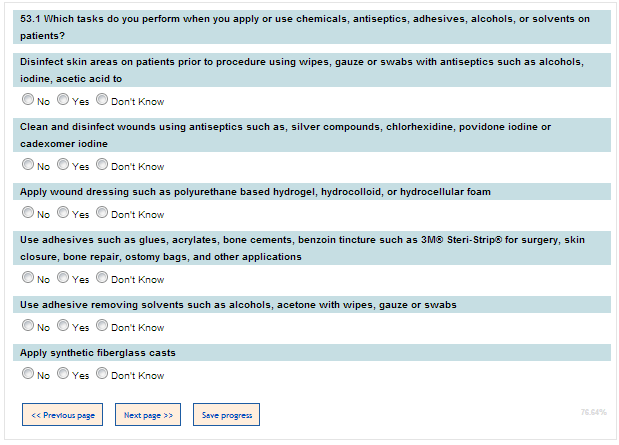The image size is (619, 445).
Task: Select No for use adhesives such as glues
Action: pos(28,277)
